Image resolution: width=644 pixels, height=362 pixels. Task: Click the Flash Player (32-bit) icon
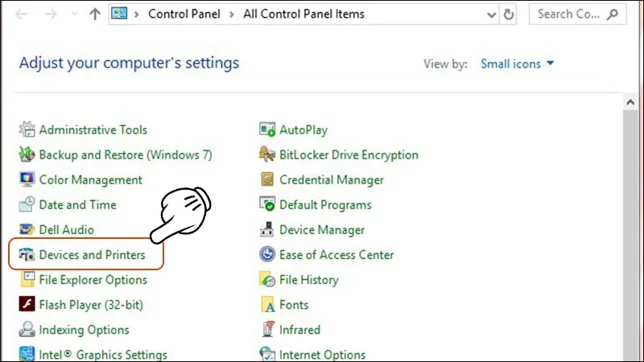coord(27,305)
